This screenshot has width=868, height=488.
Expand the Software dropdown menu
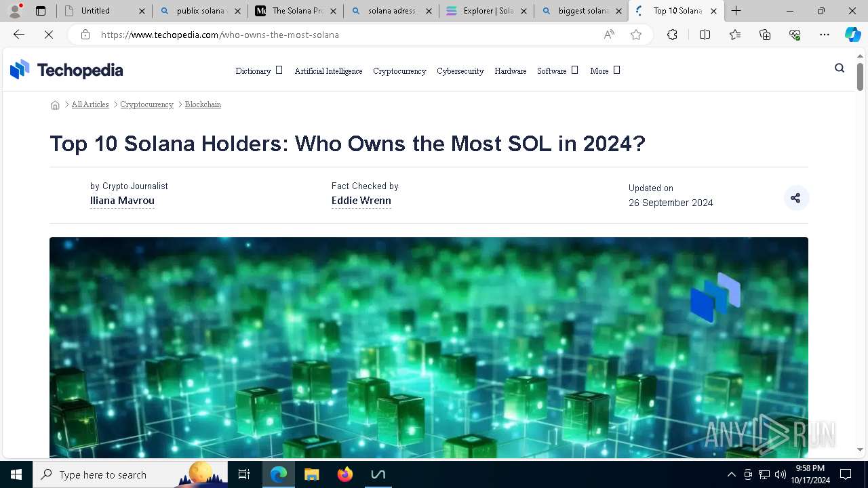pyautogui.click(x=557, y=70)
